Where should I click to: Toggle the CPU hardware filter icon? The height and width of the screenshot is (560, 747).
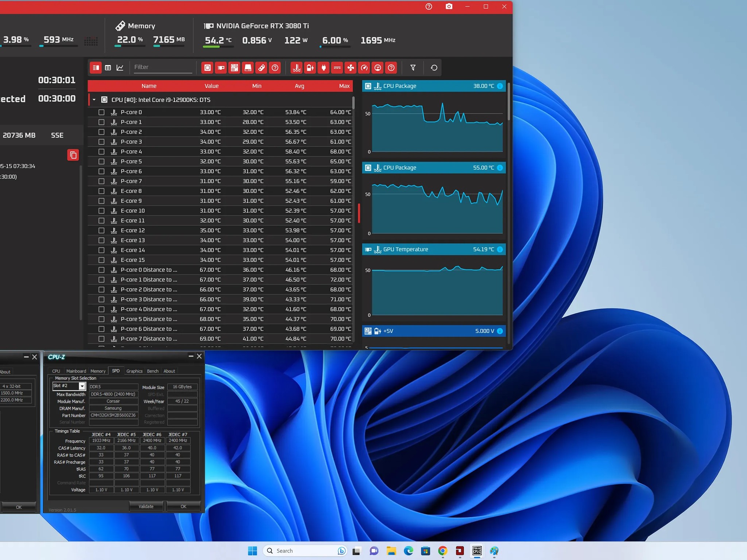pyautogui.click(x=208, y=67)
